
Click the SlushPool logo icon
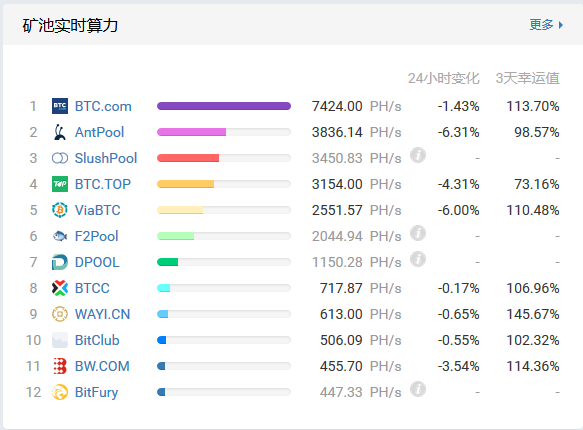point(60,158)
